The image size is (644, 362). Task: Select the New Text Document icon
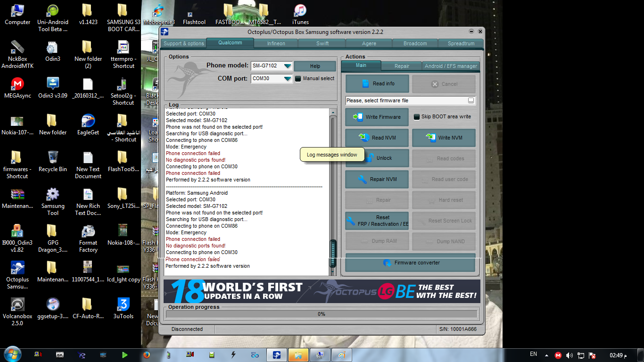[88, 165]
